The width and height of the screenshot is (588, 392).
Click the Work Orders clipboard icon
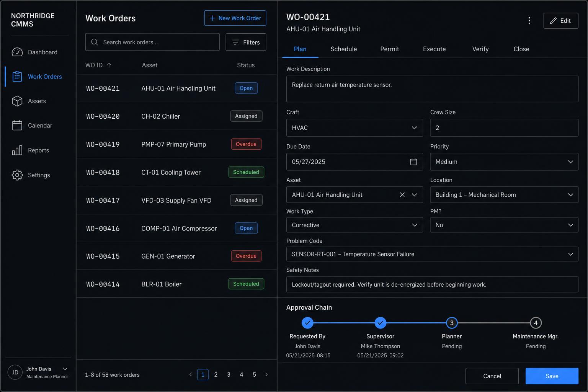[17, 77]
